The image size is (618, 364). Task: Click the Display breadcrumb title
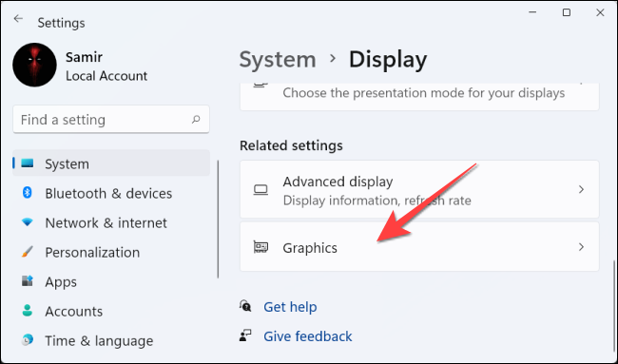tap(388, 60)
